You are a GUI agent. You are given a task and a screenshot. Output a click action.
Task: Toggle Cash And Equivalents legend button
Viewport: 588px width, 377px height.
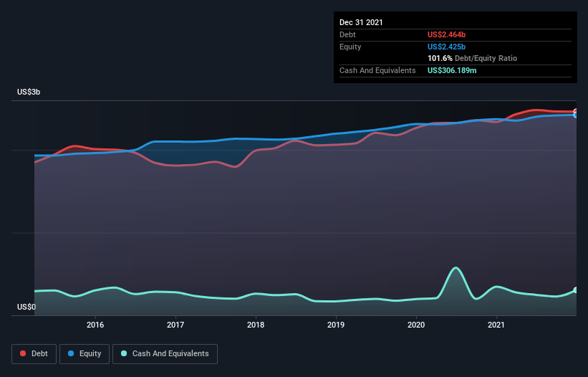pyautogui.click(x=165, y=354)
